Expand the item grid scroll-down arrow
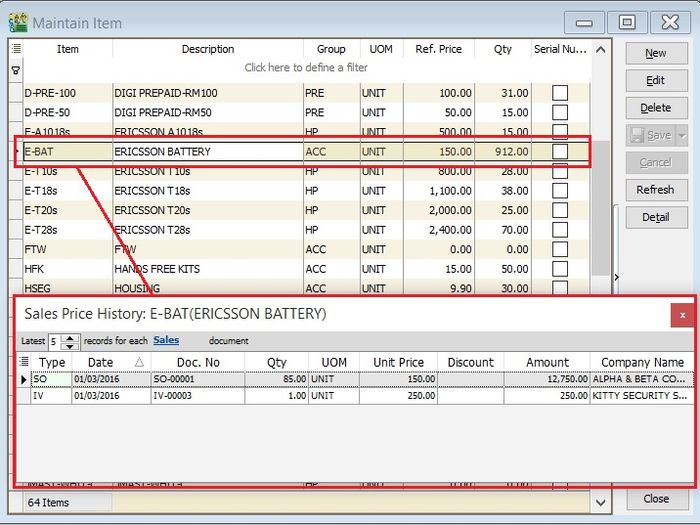Image resolution: width=700 pixels, height=525 pixels. tap(600, 502)
